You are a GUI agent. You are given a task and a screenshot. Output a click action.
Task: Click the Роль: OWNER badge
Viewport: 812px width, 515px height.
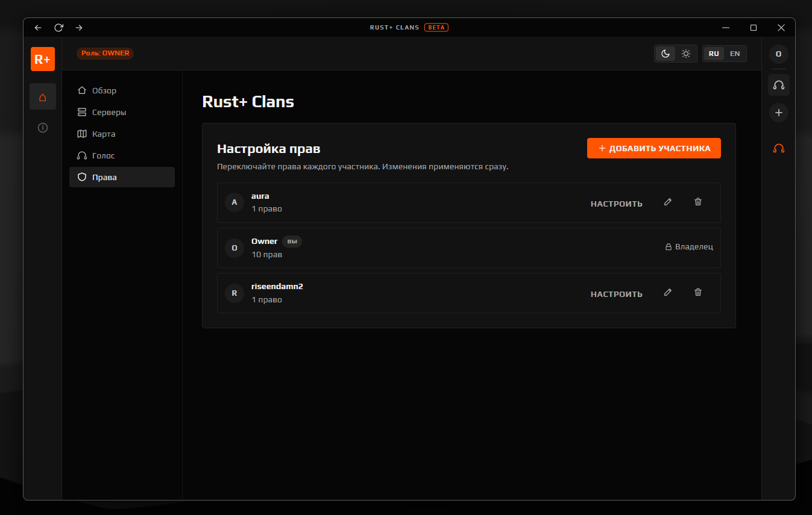(105, 53)
